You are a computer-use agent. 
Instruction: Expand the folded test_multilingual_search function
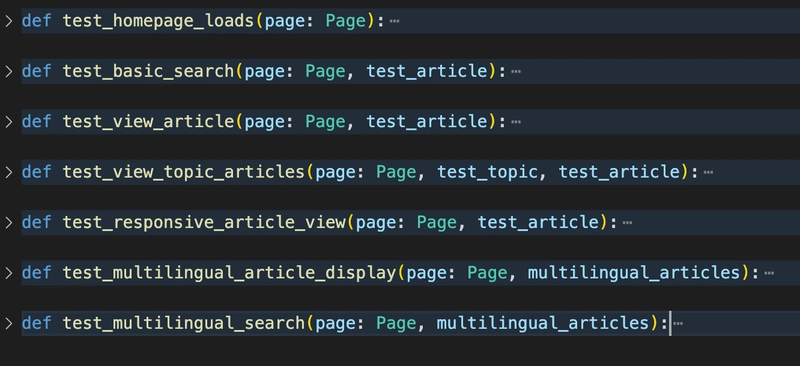(8, 324)
